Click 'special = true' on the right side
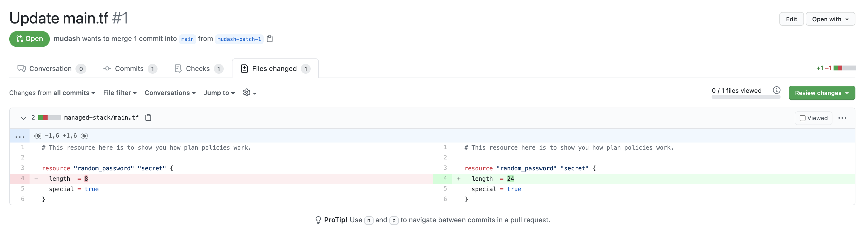The image size is (868, 243). (x=496, y=189)
